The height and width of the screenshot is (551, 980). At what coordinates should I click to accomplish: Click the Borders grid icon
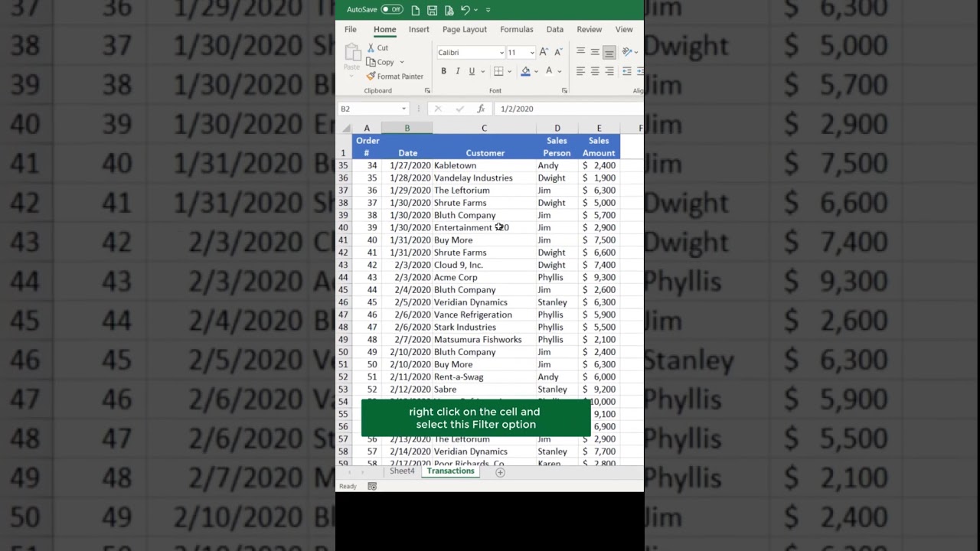[x=498, y=71]
